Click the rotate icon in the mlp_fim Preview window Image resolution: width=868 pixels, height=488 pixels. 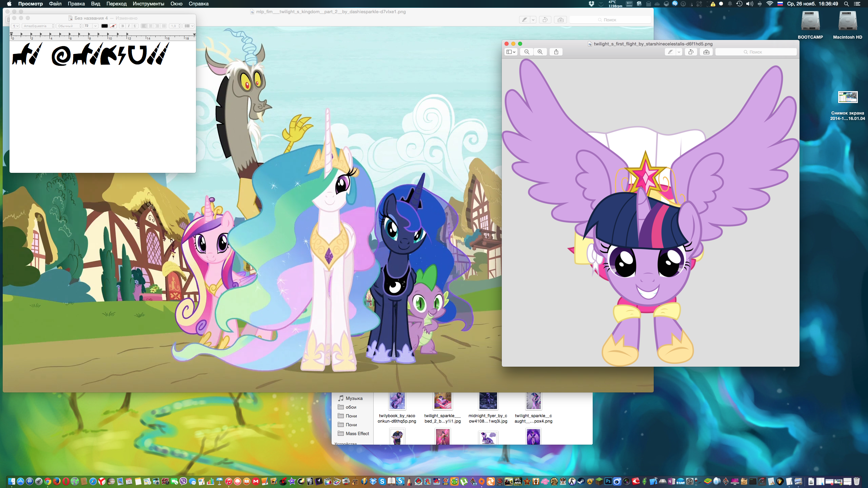click(545, 20)
